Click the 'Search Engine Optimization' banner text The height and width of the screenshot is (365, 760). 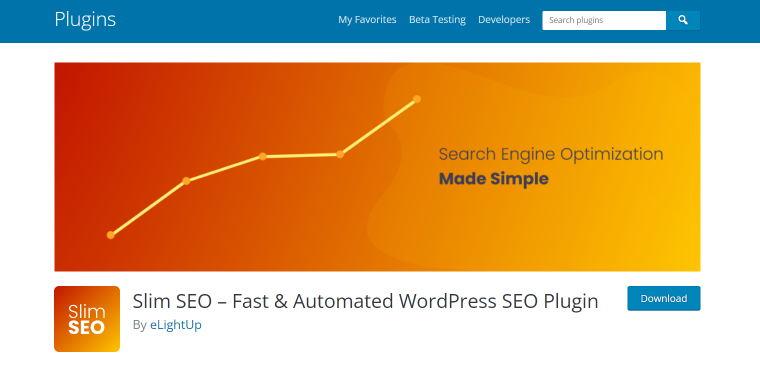tap(551, 155)
